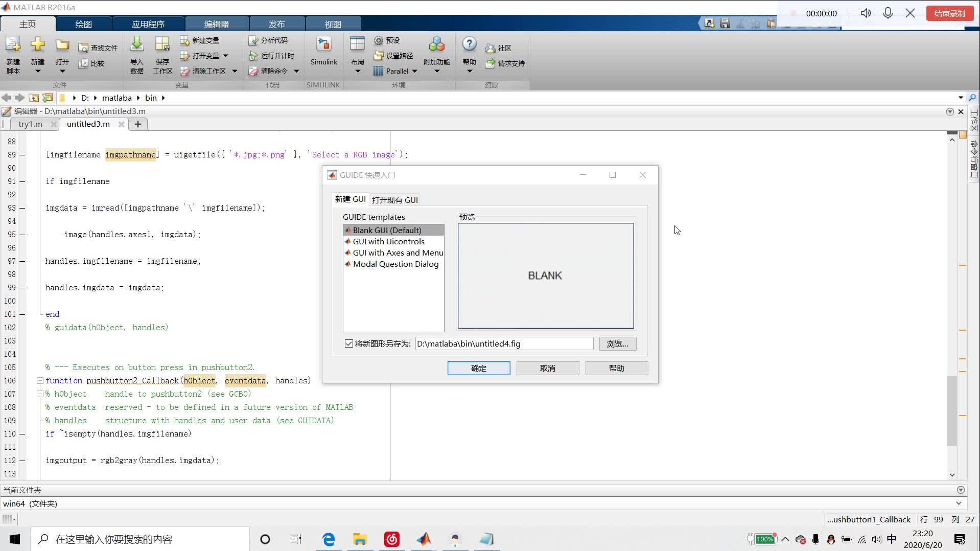The height and width of the screenshot is (551, 980).
Task: Click the red End Recording (结束录制) button
Action: coord(949,13)
